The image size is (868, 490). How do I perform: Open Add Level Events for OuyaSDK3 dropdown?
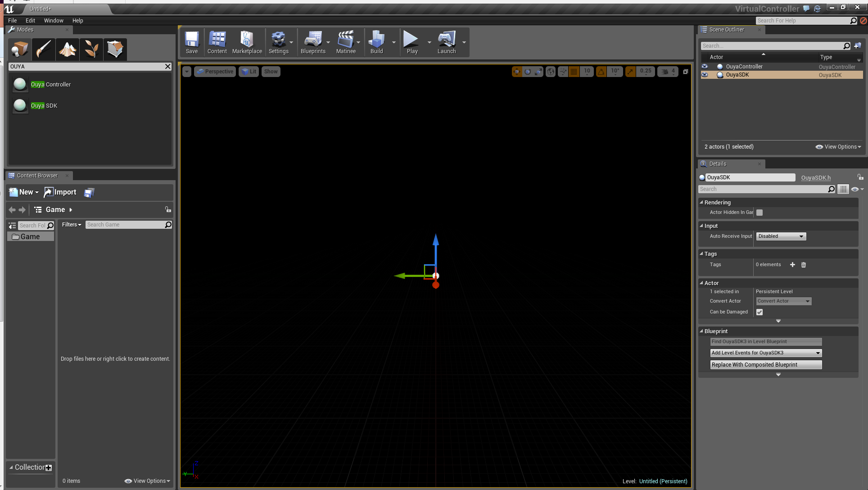[x=766, y=353]
